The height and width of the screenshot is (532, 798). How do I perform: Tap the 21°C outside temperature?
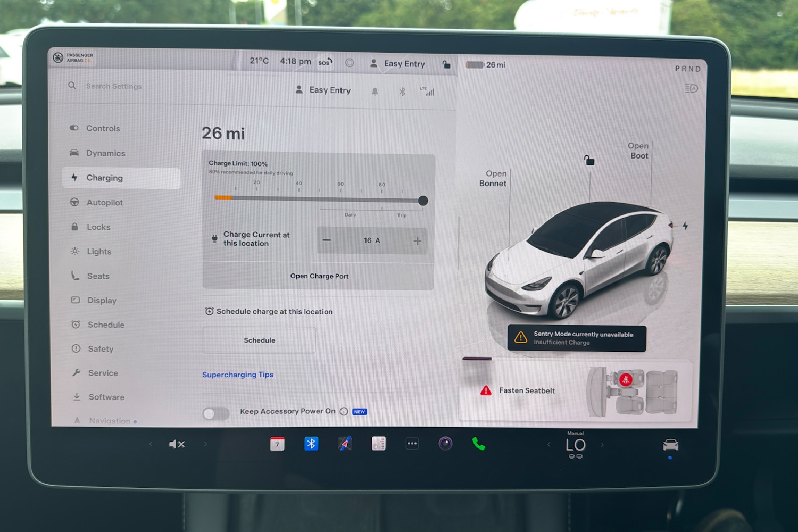tap(259, 61)
